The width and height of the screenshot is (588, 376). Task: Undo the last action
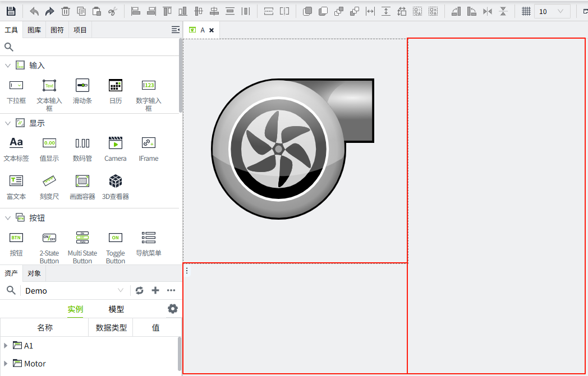pyautogui.click(x=34, y=11)
